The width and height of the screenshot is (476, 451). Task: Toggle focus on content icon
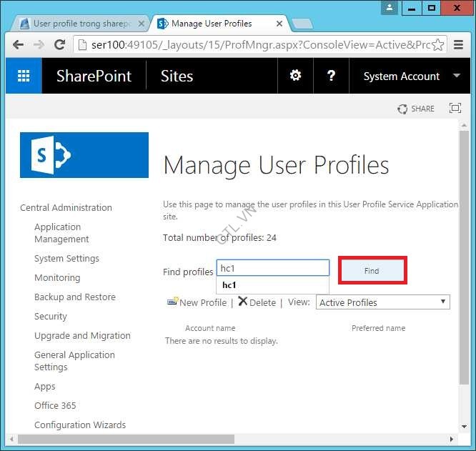click(x=455, y=108)
